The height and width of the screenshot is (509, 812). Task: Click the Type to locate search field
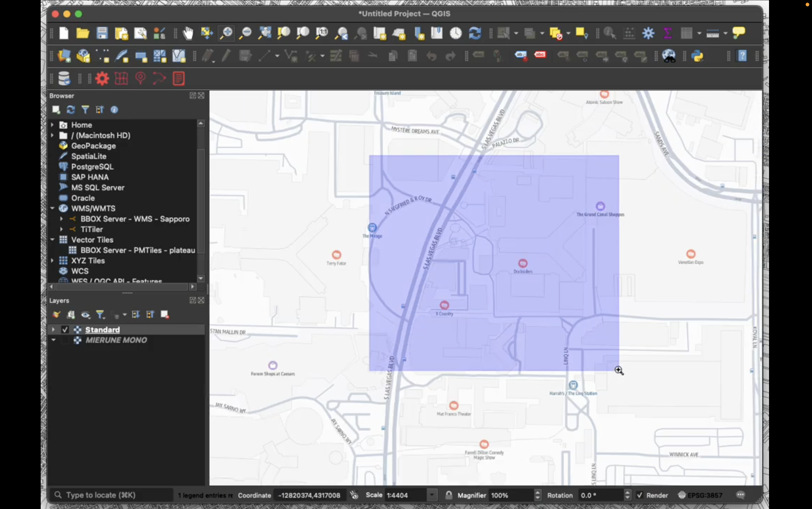pyautogui.click(x=111, y=495)
